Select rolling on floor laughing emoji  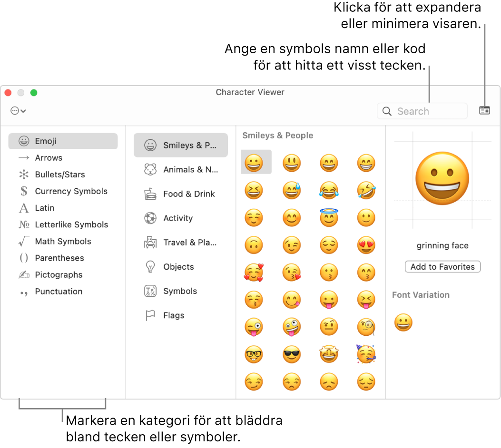366,190
